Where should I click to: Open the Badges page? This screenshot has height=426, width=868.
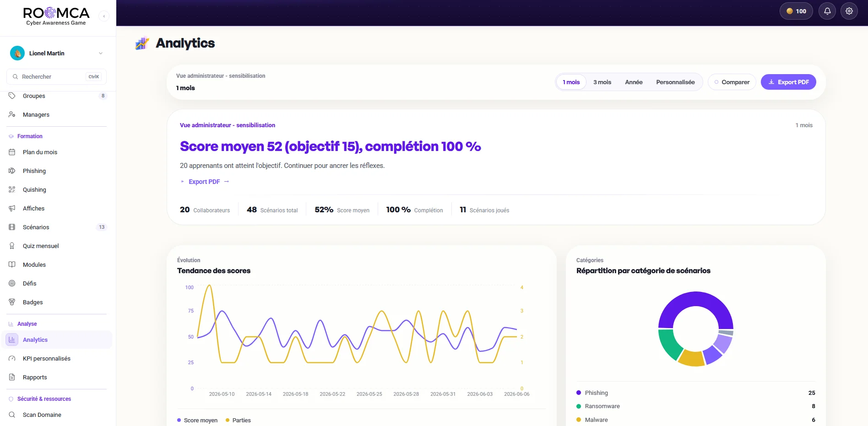point(56,302)
